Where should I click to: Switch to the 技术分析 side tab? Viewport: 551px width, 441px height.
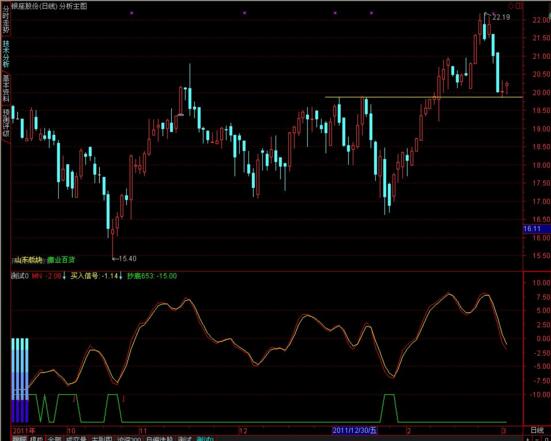click(x=5, y=54)
